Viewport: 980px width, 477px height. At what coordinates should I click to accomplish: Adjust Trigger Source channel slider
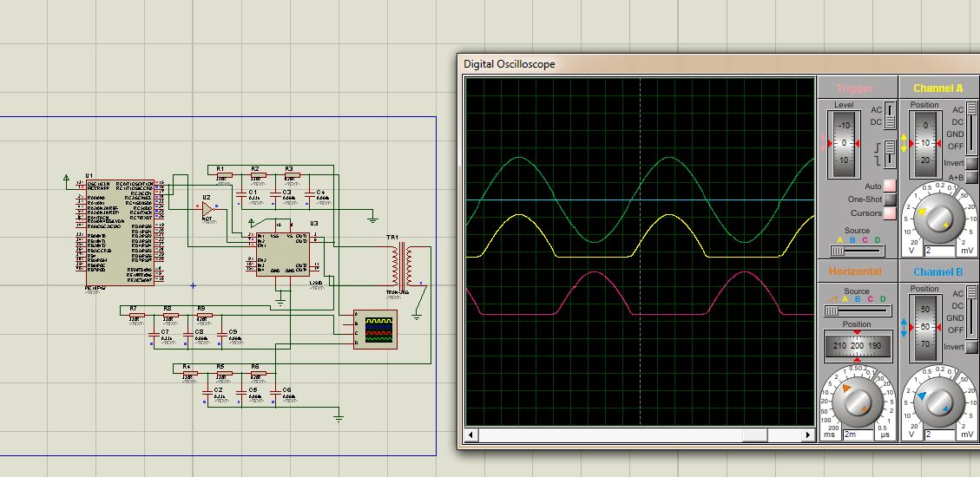point(857,251)
